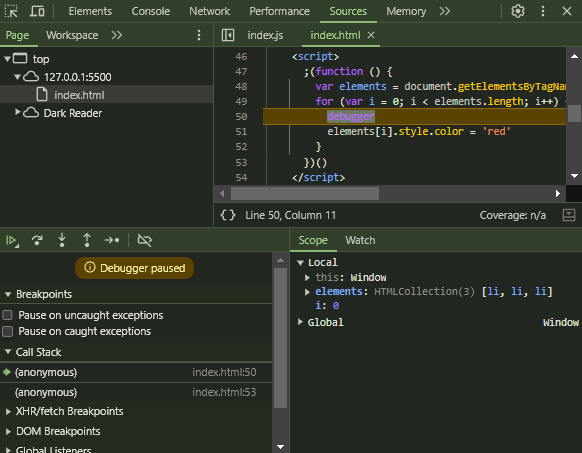Enable Pause on uncaught exceptions
Viewport: 582px width, 453px height.
coord(7,315)
